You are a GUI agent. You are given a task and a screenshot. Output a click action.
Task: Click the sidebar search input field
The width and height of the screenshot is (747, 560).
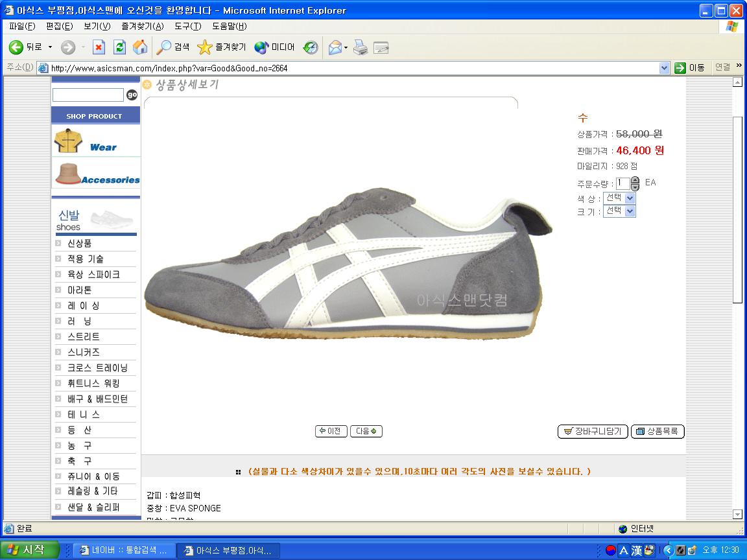88,95
